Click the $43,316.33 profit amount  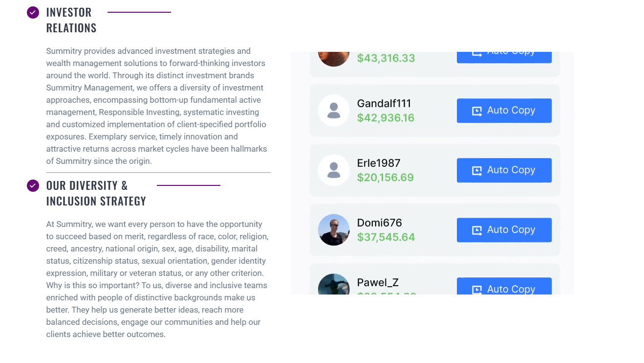(386, 58)
